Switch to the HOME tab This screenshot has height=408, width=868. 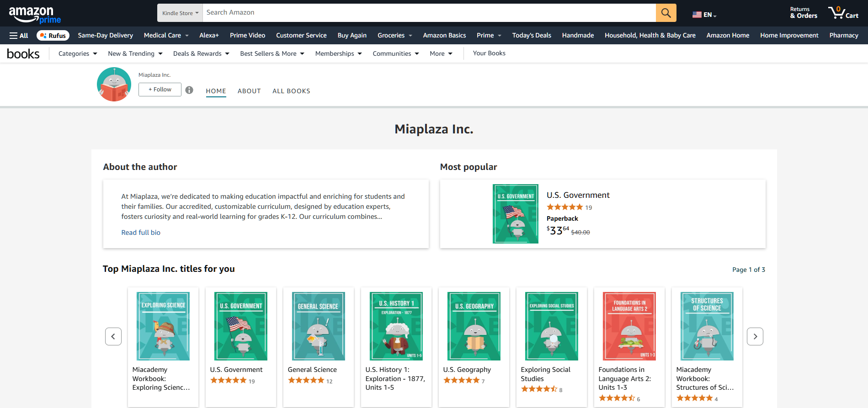coord(216,91)
